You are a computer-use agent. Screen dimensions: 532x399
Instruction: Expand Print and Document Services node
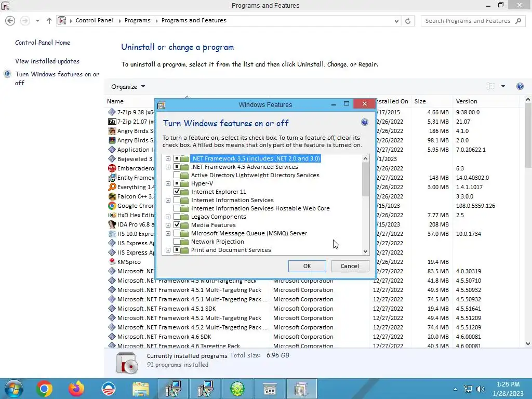pyautogui.click(x=168, y=250)
